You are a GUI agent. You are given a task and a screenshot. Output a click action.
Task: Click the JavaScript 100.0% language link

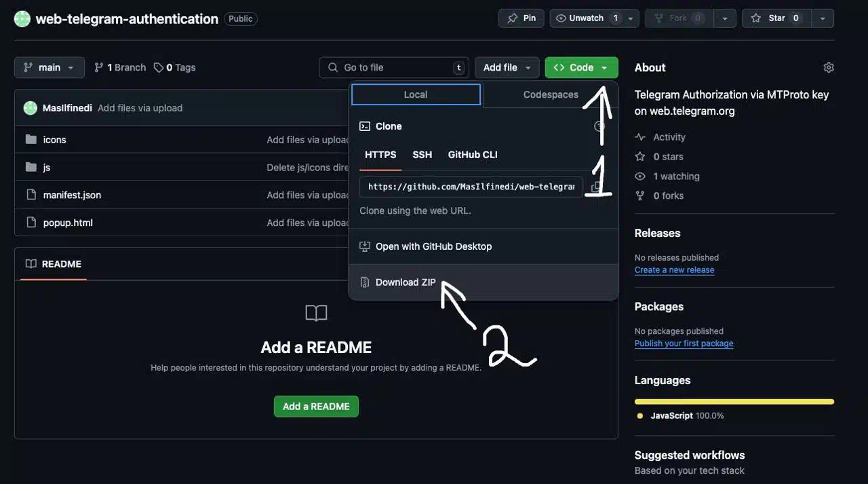click(681, 415)
